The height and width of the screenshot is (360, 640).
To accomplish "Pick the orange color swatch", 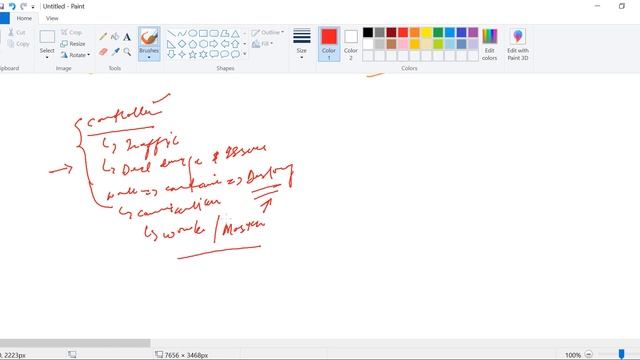I will (414, 32).
